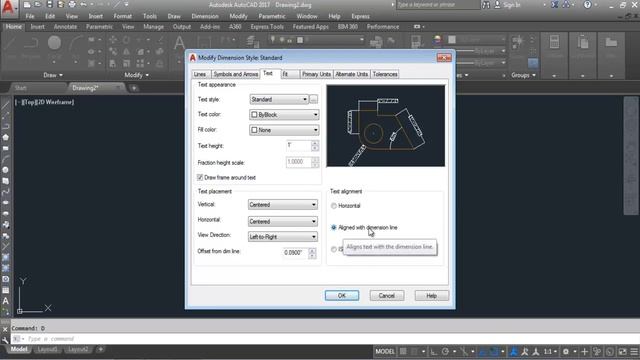Click Cancel in the Modify Dimension Style dialog
This screenshot has width=640, height=360.
[387, 296]
